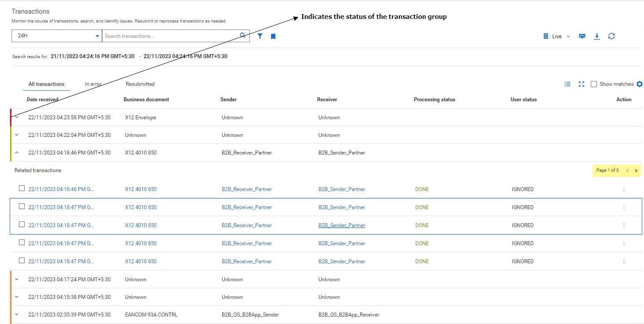Check the fourth related transaction checkbox
This screenshot has height=324, width=644.
coord(22,243)
